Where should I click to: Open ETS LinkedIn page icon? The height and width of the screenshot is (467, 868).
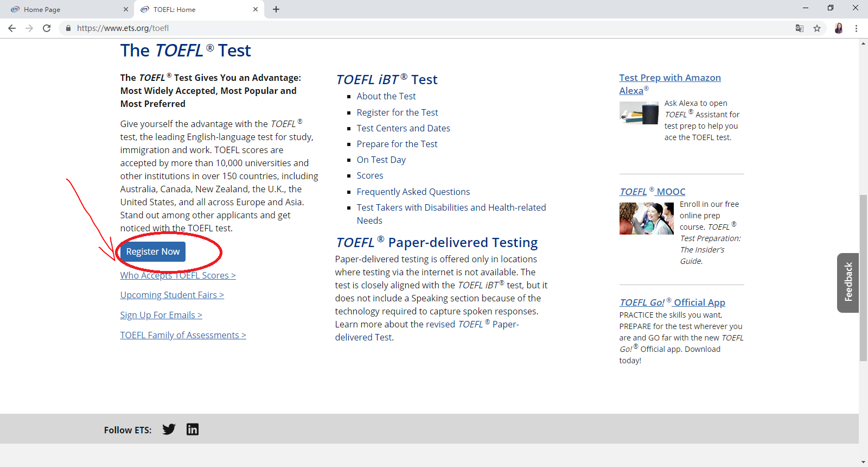tap(193, 430)
